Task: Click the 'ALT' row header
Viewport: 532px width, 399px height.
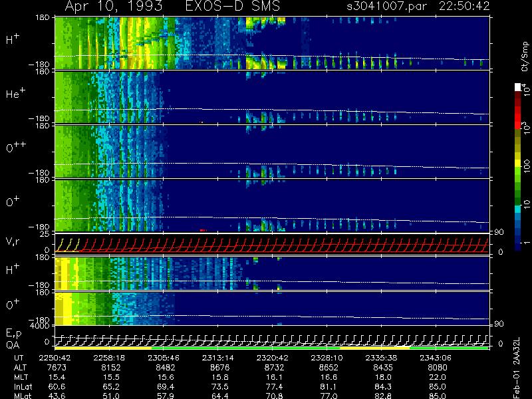Action: 21,368
